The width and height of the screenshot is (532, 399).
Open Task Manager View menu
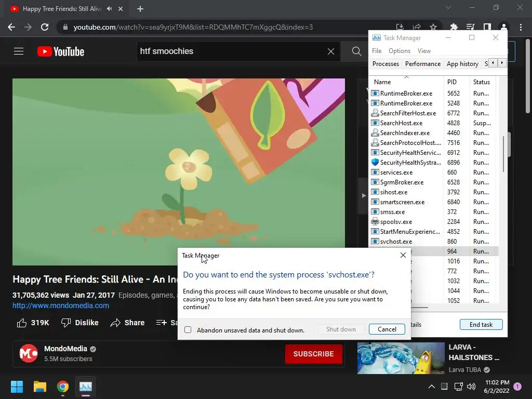point(424,51)
